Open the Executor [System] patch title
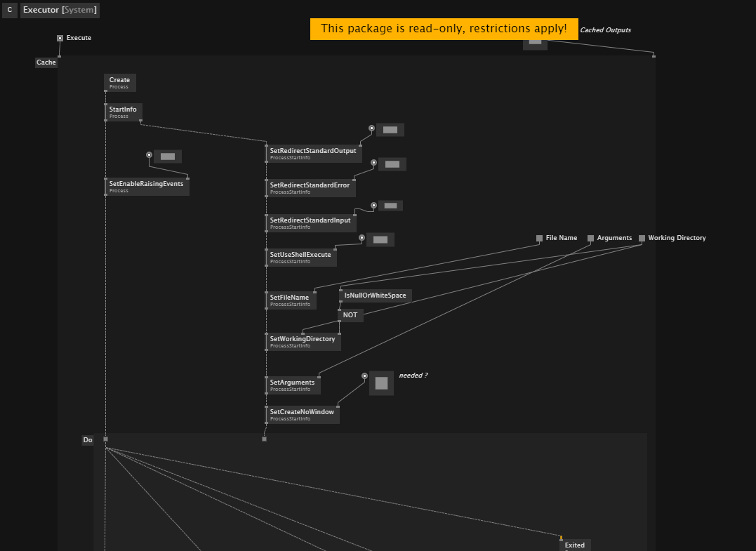The image size is (756, 551). pyautogui.click(x=60, y=10)
